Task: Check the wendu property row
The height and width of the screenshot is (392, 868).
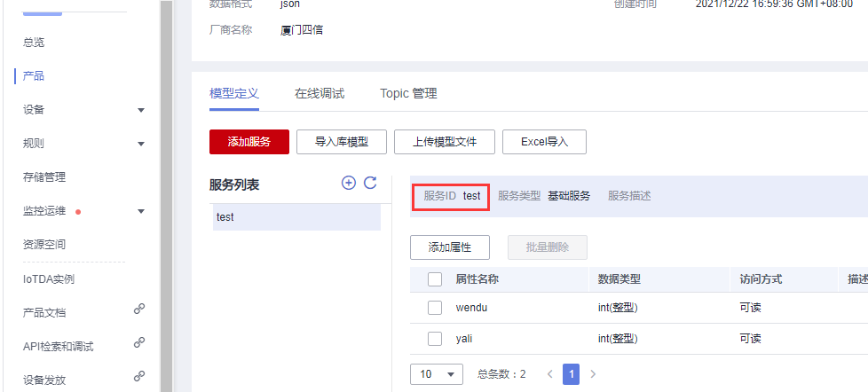Action: click(x=435, y=308)
